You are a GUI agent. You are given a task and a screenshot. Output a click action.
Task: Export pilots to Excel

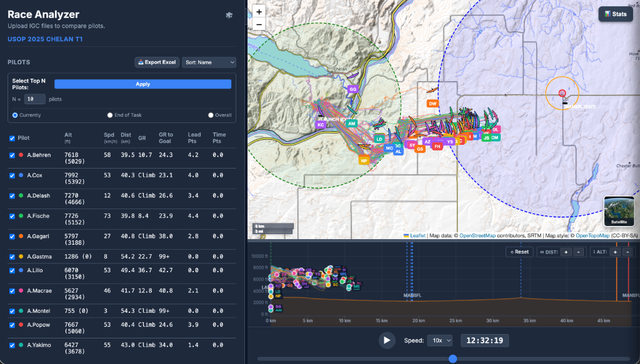157,62
